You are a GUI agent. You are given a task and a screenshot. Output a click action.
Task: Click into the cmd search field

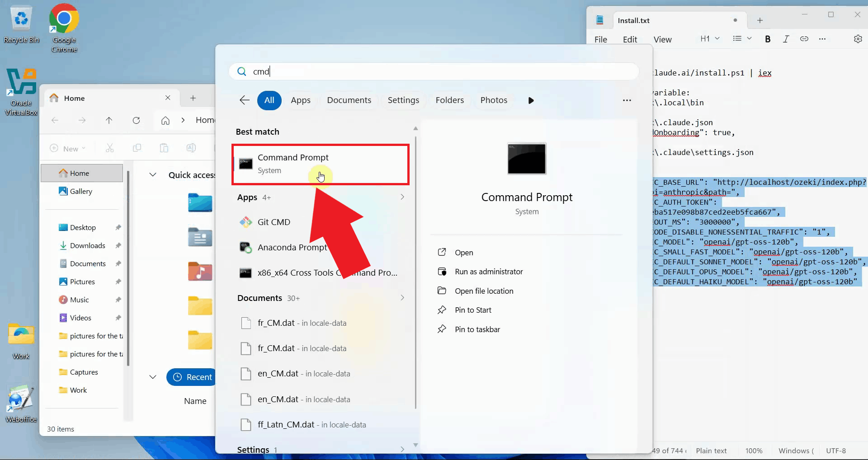coord(434,71)
